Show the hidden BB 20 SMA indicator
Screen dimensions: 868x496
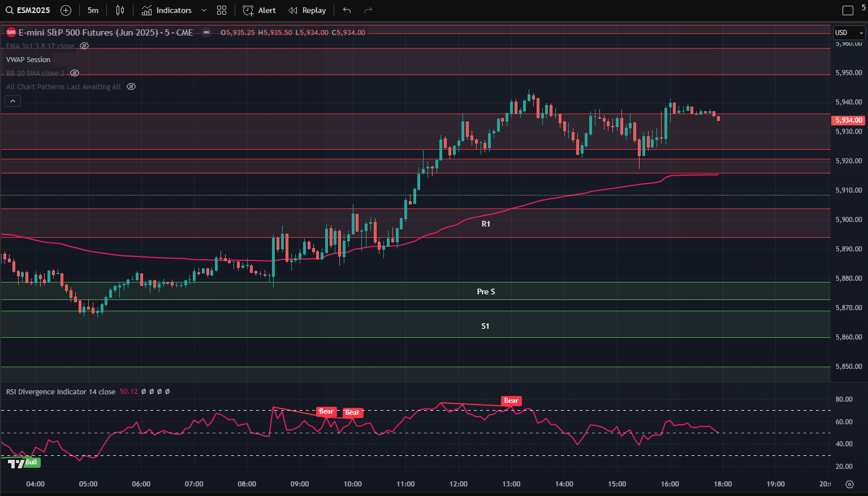75,73
